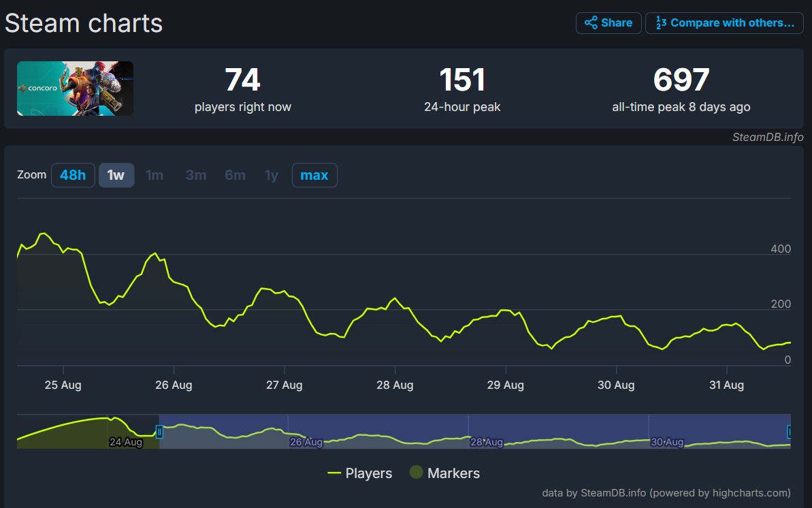Click the 26 Aug tick on chart axis
Screen dimensions: 812x508
(x=174, y=385)
